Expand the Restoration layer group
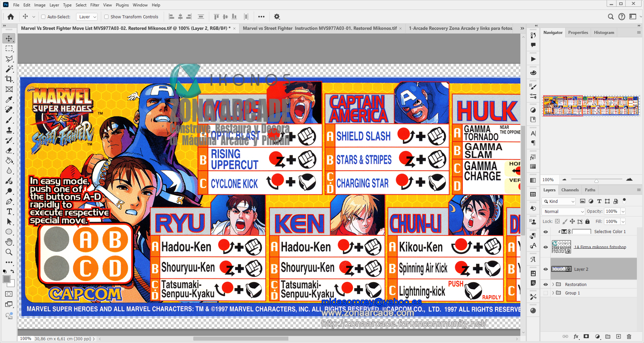This screenshot has width=644, height=343. [553, 284]
